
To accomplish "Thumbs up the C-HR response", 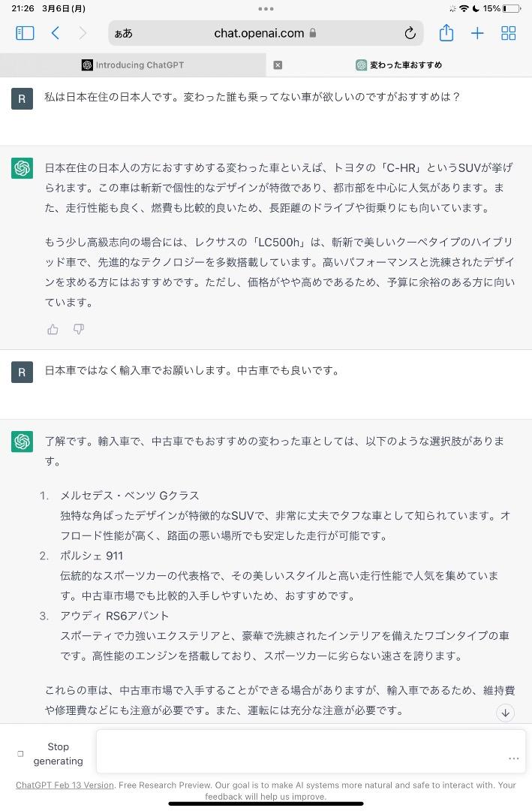I will 53,330.
